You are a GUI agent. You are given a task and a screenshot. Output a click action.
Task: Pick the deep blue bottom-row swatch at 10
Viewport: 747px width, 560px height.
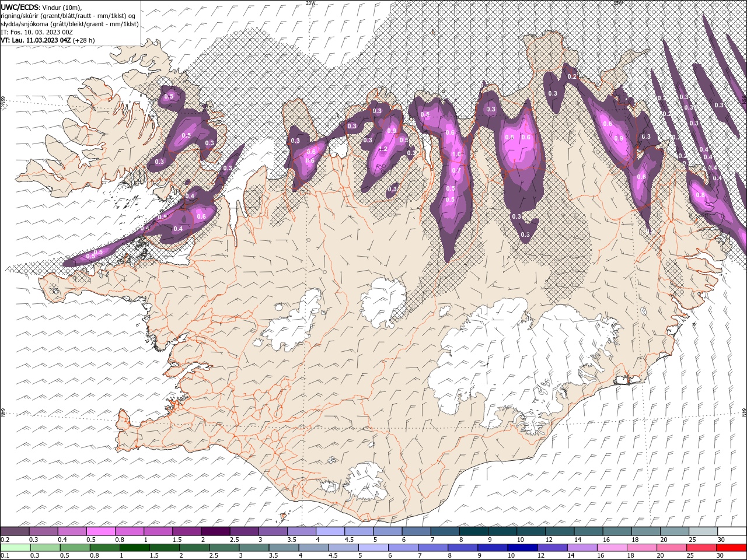pos(522,548)
